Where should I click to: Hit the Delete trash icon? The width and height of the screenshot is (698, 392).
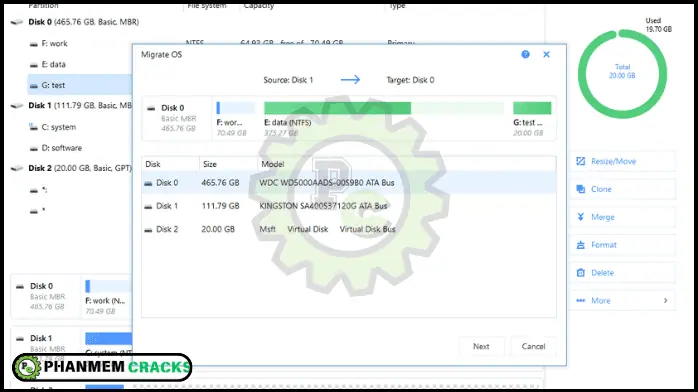tap(580, 273)
